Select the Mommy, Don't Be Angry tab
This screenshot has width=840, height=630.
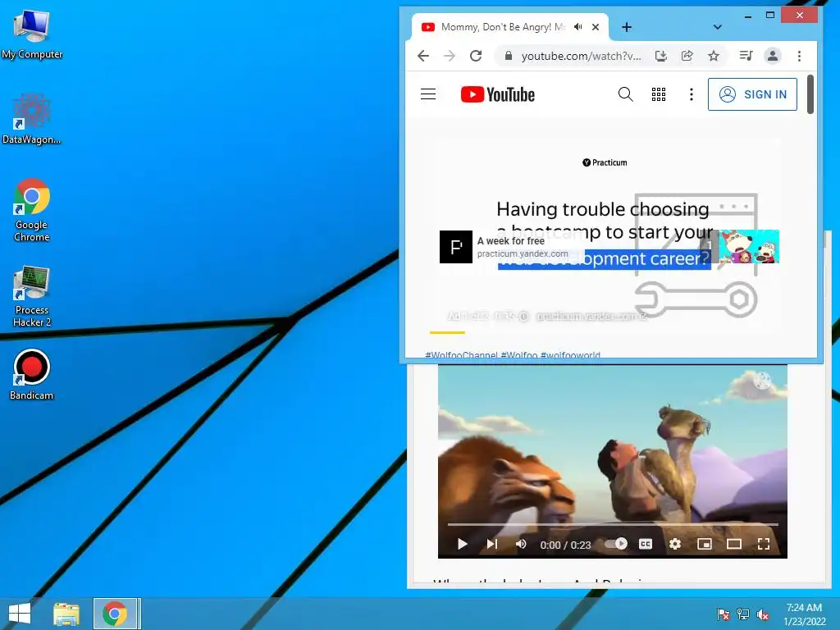[503, 27]
